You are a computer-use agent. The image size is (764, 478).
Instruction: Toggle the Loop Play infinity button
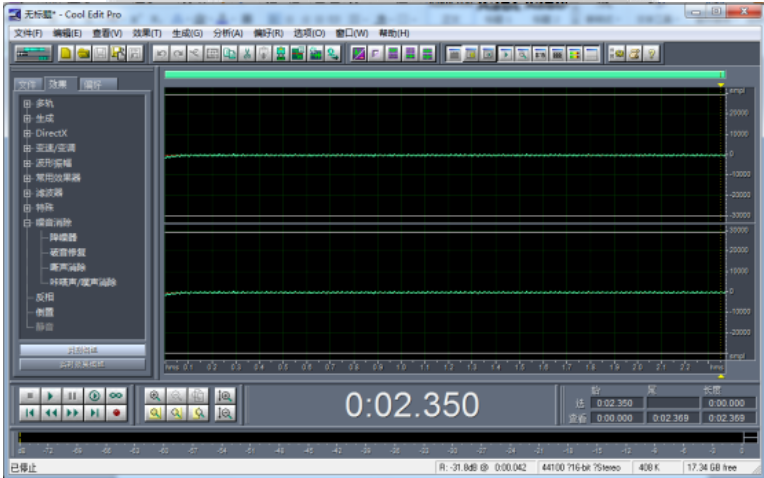click(x=116, y=396)
